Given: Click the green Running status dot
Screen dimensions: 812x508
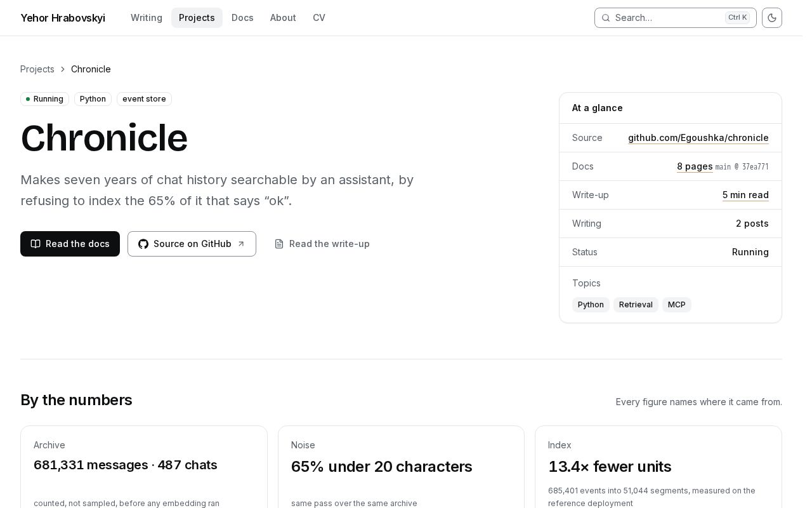Looking at the screenshot, I should (x=28, y=99).
